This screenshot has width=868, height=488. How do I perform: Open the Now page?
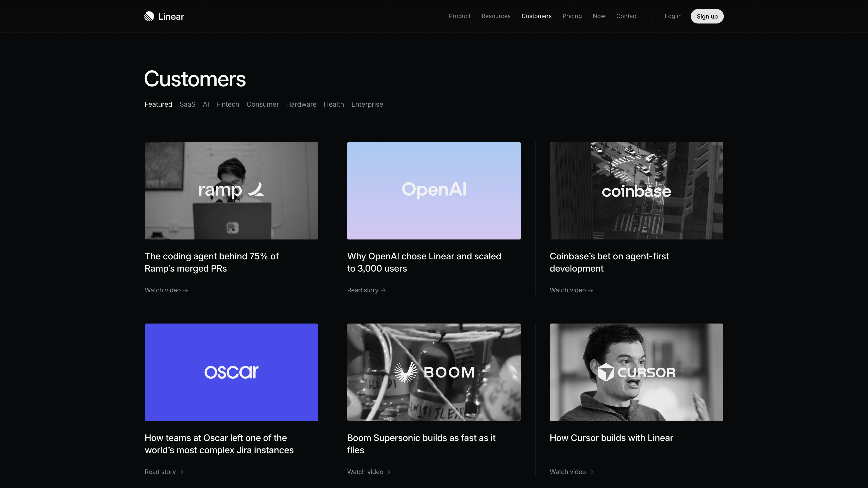(599, 16)
